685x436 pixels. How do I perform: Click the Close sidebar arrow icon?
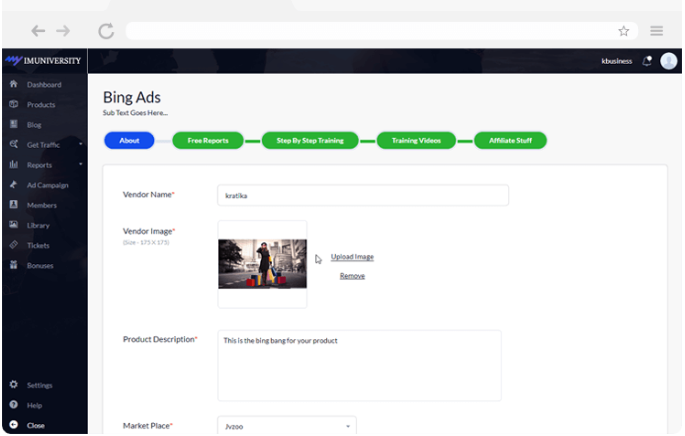click(x=14, y=425)
